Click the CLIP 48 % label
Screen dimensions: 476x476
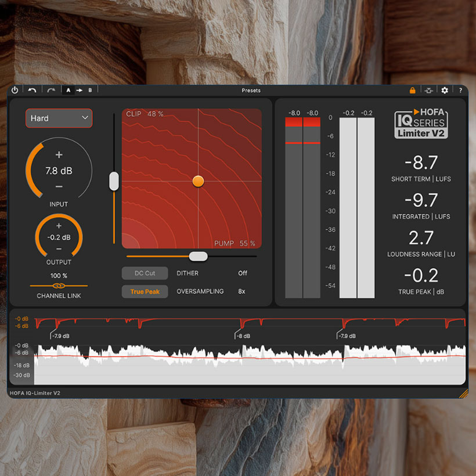pyautogui.click(x=145, y=114)
